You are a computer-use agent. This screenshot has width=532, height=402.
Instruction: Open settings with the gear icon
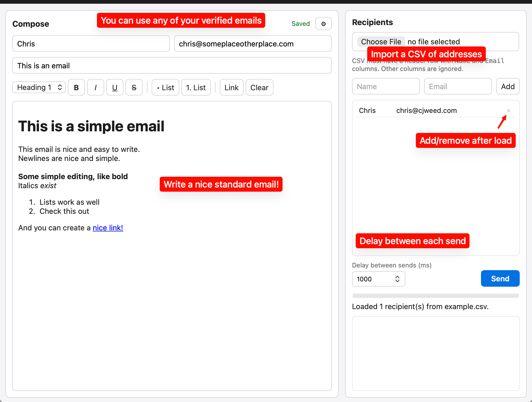point(323,24)
